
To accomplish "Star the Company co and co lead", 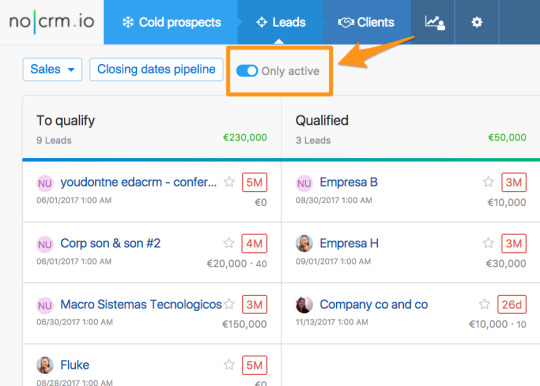I will point(485,304).
